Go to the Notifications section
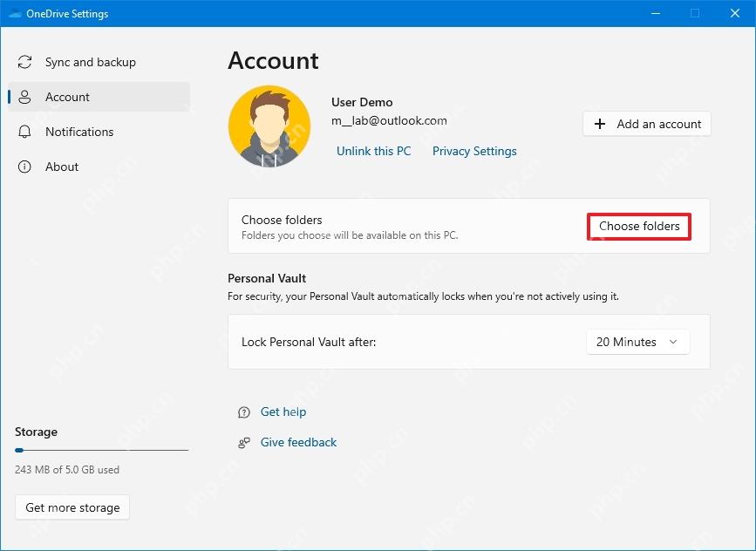 (99, 132)
